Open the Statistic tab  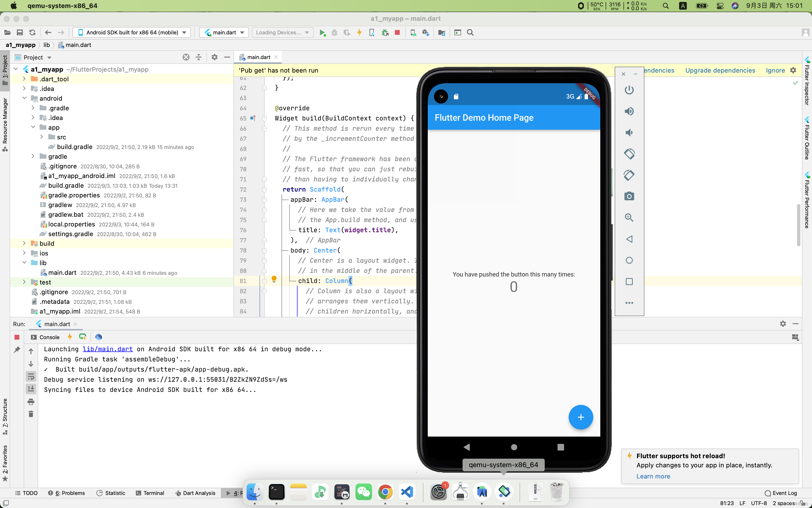coord(111,493)
